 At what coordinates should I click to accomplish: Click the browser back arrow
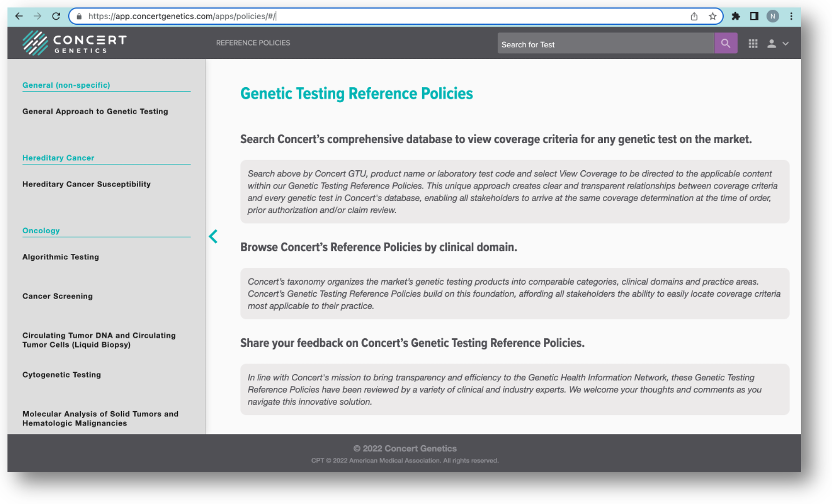click(x=19, y=16)
